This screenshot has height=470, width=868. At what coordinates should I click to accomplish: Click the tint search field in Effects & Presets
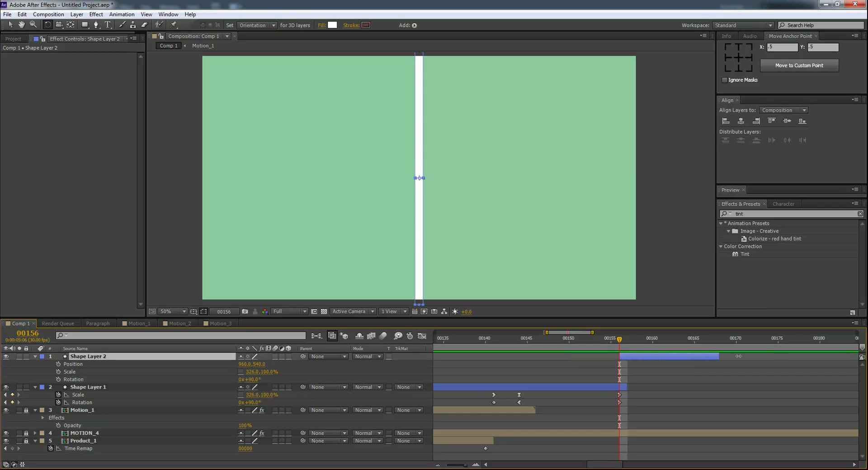[791, 214]
